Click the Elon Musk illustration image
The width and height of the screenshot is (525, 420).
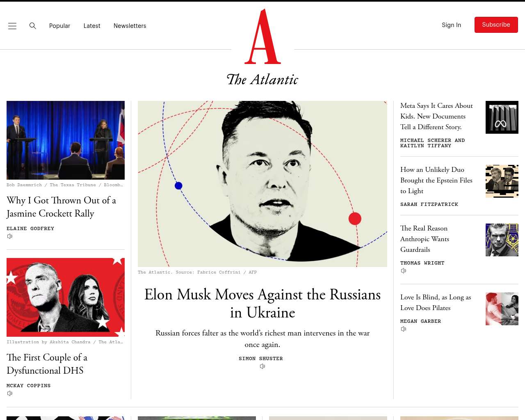pos(262,184)
